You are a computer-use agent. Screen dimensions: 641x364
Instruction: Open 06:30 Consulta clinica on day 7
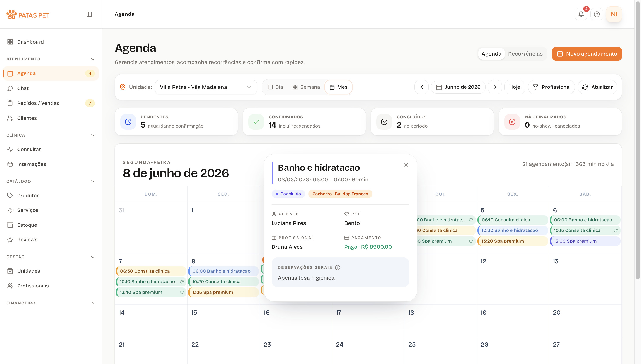click(151, 271)
